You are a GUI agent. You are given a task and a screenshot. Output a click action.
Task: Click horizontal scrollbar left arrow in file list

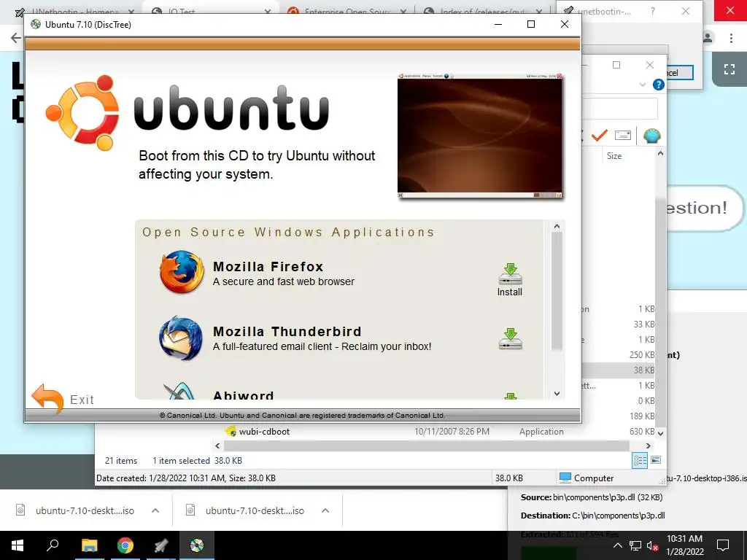(217, 446)
